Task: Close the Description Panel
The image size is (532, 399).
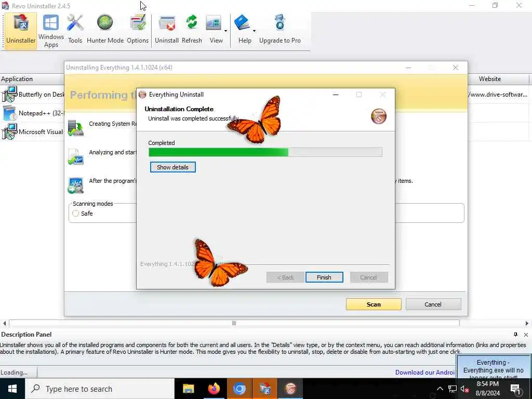Action: click(526, 335)
